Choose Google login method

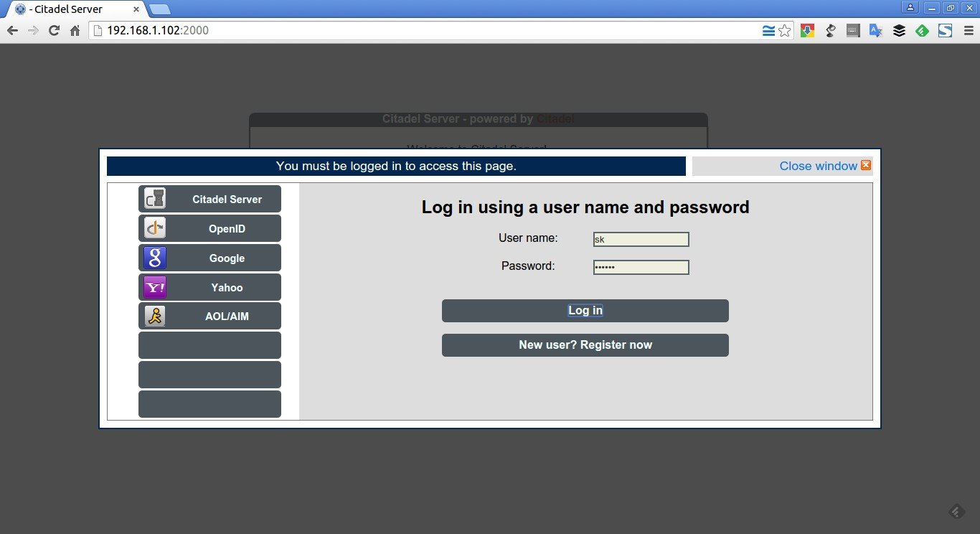209,258
